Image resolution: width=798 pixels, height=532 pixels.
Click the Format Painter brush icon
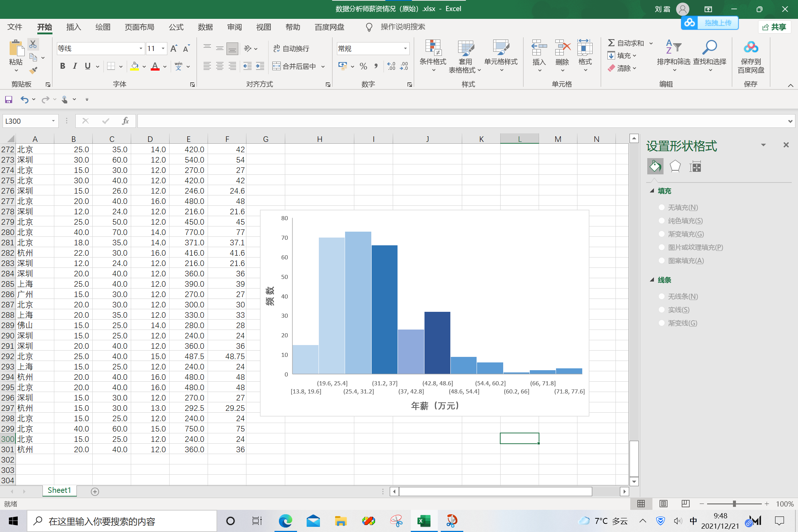[x=34, y=70]
